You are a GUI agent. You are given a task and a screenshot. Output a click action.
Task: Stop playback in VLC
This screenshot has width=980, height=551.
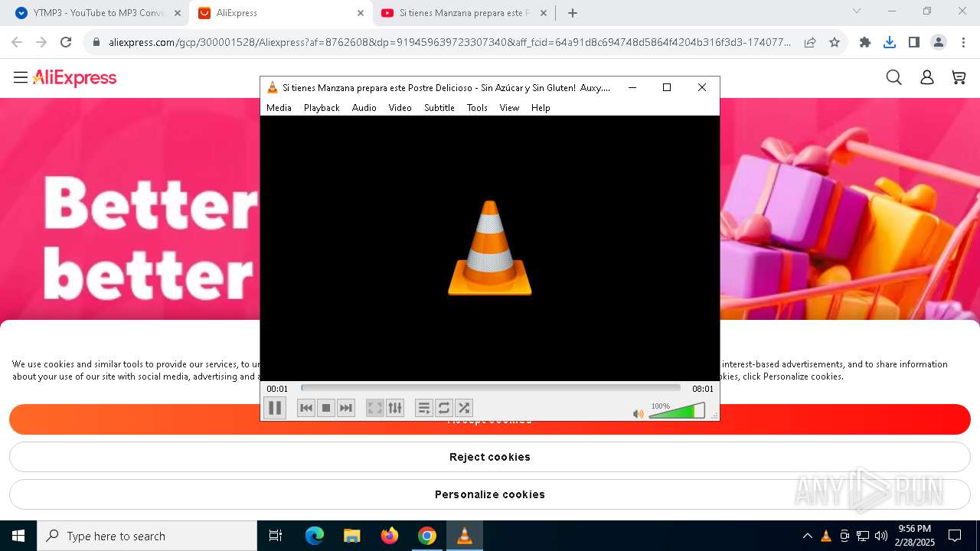point(326,408)
